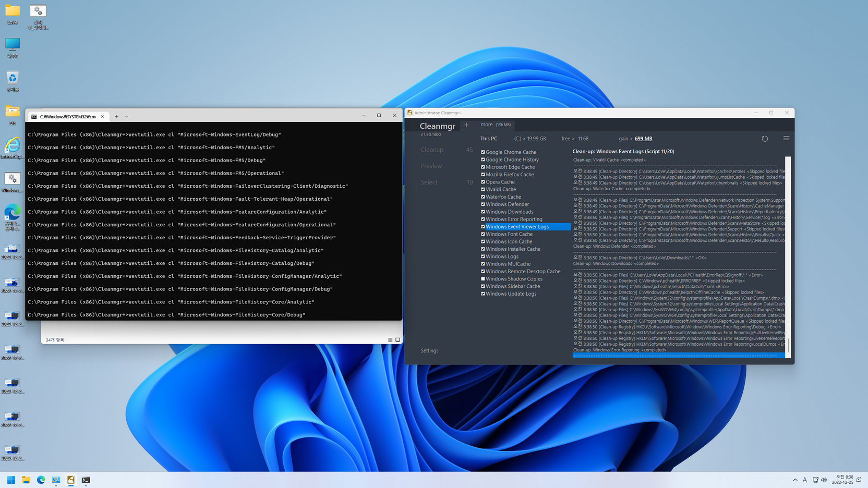Open the Recycle Bin on the desktop

(13, 81)
